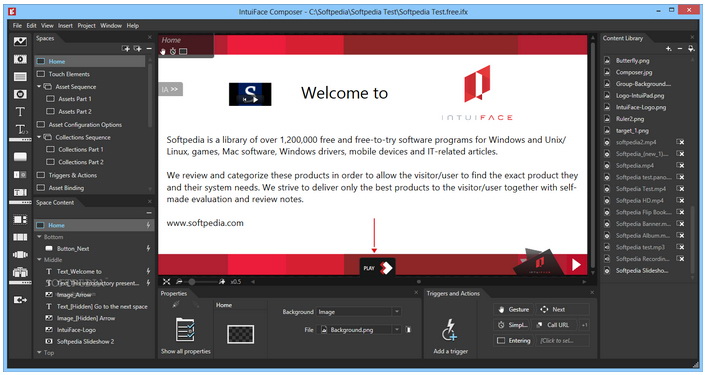
Task: Collapse the Top layer group
Action: [x=39, y=352]
